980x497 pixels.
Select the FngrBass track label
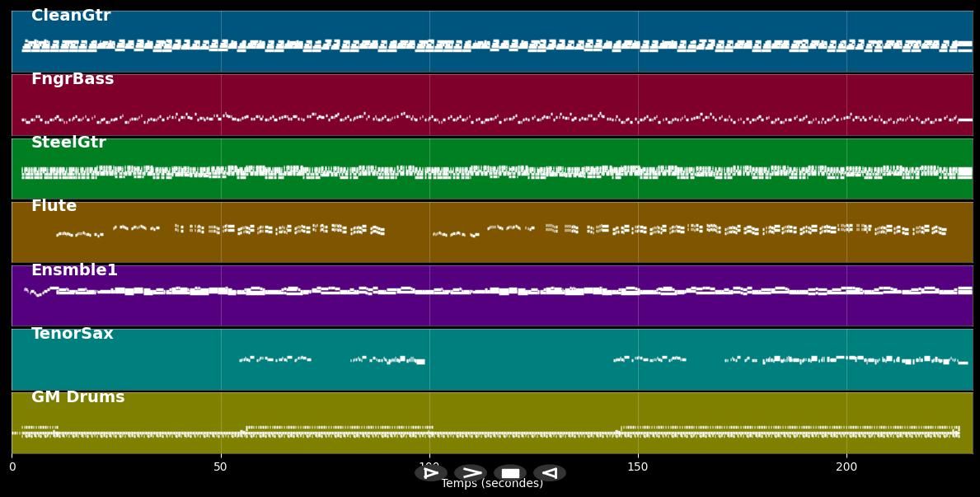(73, 79)
